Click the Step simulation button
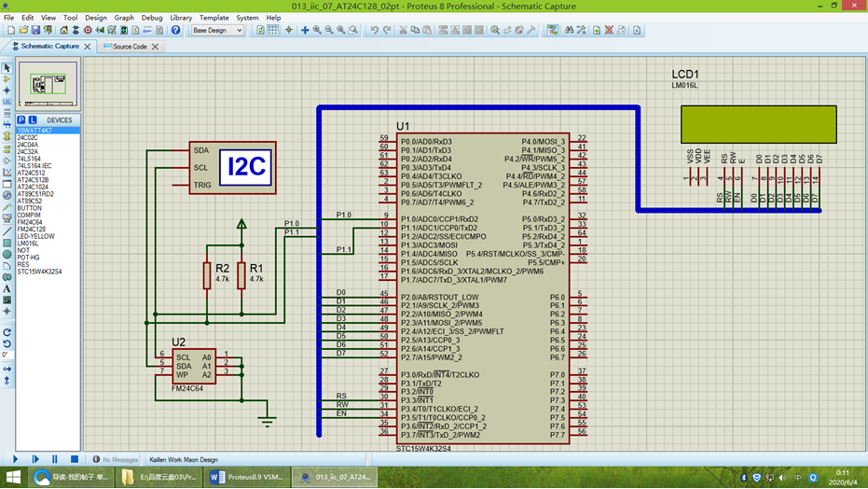Screen dimensions: 868x489 tap(35, 459)
